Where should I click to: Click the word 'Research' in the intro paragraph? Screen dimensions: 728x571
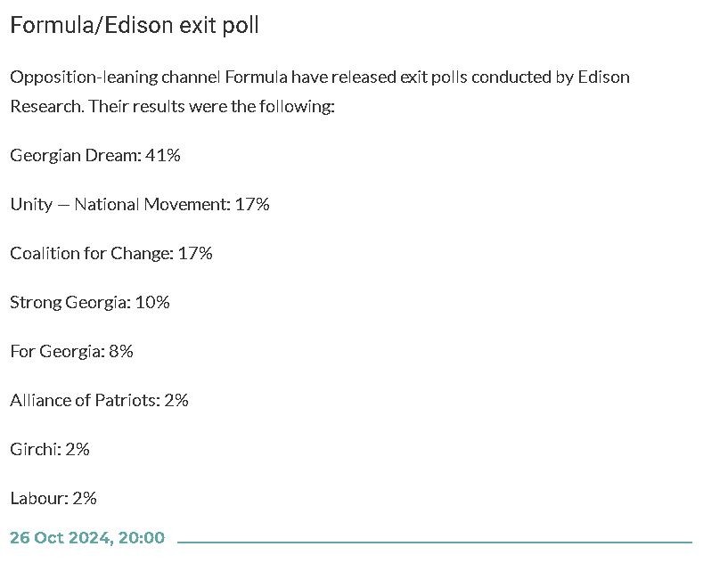click(x=46, y=107)
